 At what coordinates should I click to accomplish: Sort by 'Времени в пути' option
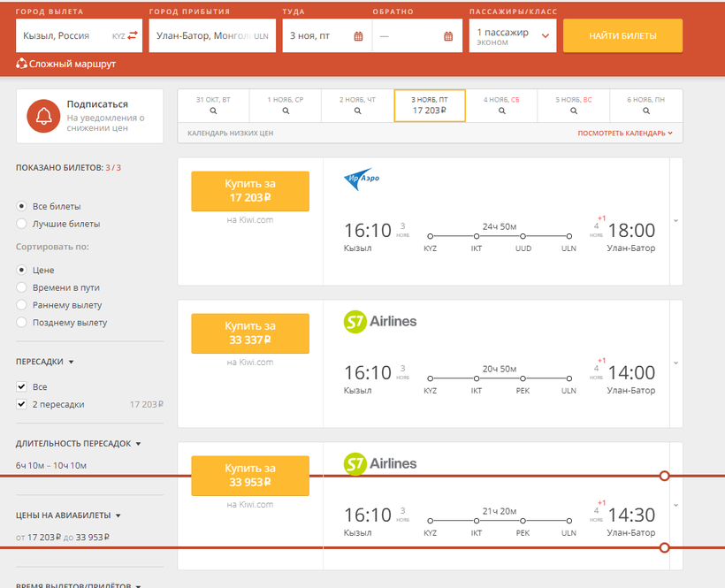click(x=21, y=287)
